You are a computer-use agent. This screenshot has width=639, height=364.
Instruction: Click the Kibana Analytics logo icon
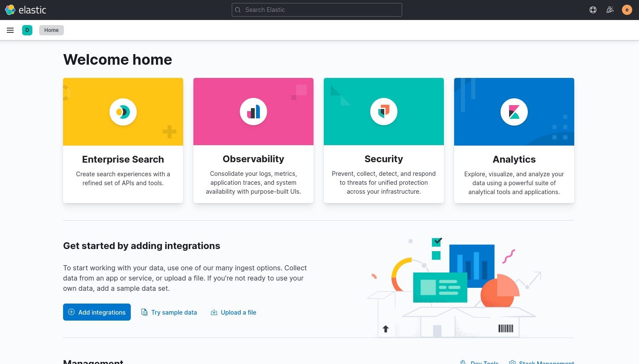coord(514,112)
